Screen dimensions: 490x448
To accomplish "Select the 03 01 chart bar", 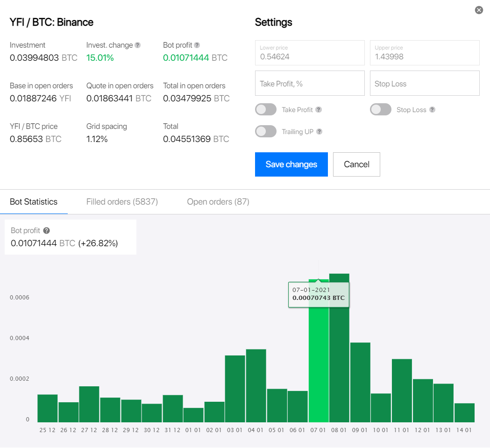I will pyautogui.click(x=235, y=389).
